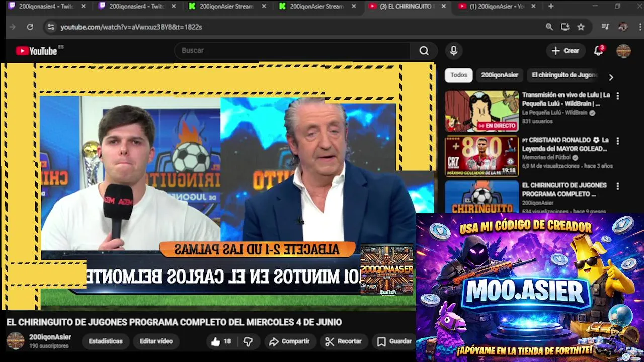Open 200iqonAsier channel name link
The width and height of the screenshot is (644, 362).
coord(50,337)
